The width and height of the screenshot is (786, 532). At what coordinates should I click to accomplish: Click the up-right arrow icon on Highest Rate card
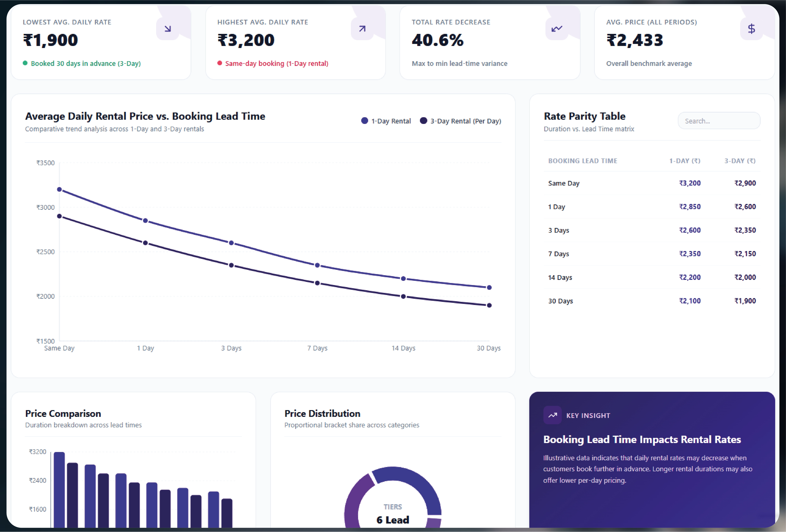[x=362, y=29]
